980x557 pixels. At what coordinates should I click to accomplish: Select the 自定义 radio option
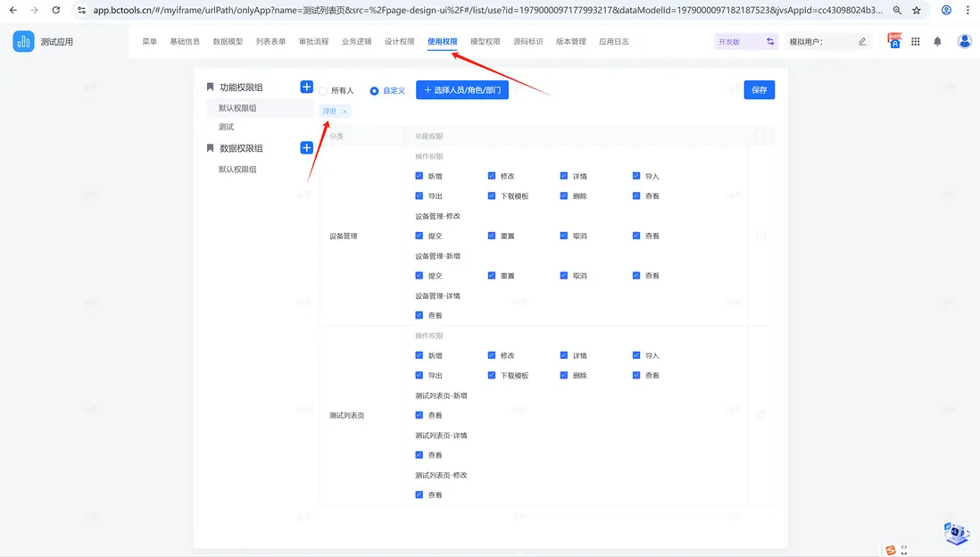(374, 91)
